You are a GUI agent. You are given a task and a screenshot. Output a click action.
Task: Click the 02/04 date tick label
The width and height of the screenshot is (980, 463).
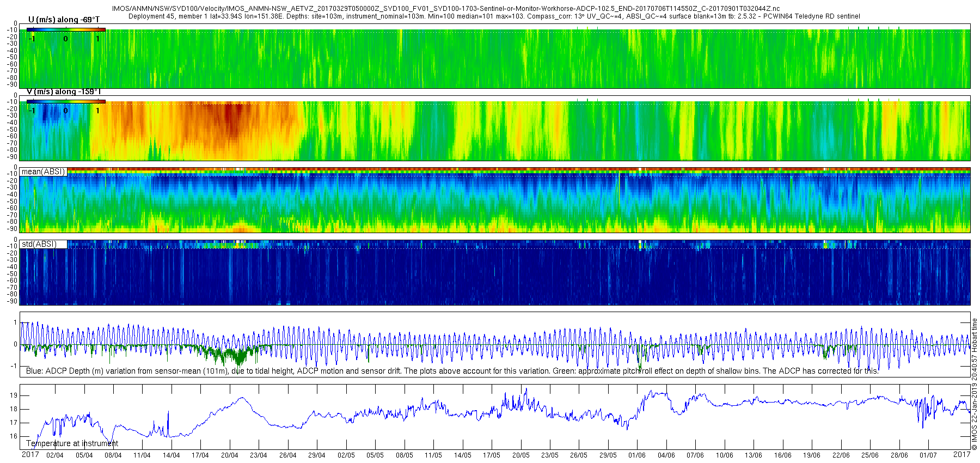coord(54,455)
